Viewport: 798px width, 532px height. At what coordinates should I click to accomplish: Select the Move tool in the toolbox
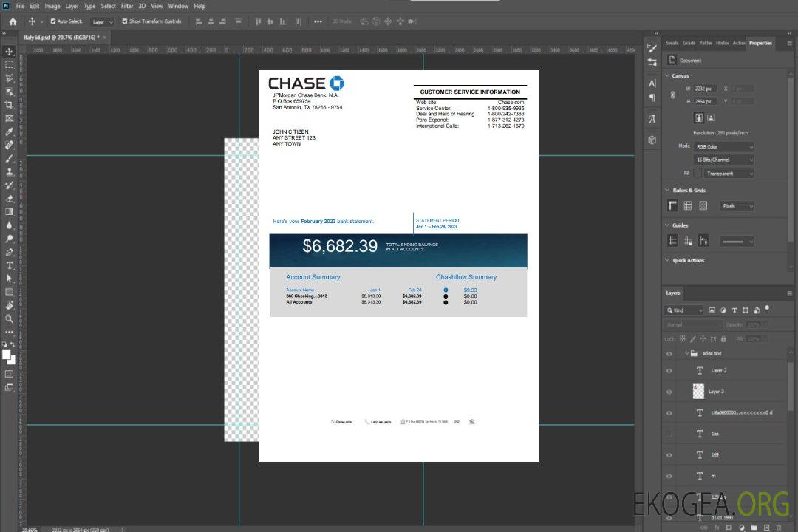[x=9, y=52]
